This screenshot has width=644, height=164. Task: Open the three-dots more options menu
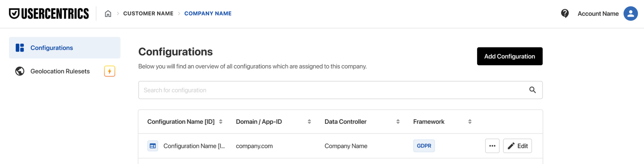492,146
